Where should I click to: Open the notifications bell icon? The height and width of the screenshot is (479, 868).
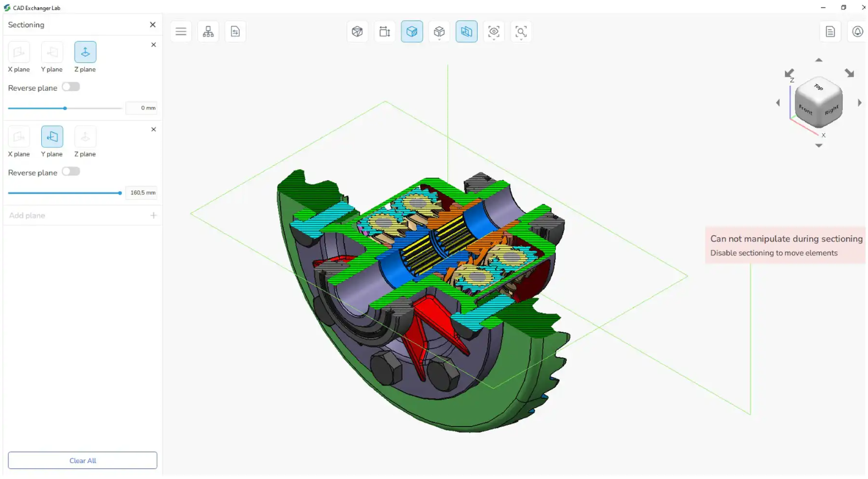tap(857, 32)
